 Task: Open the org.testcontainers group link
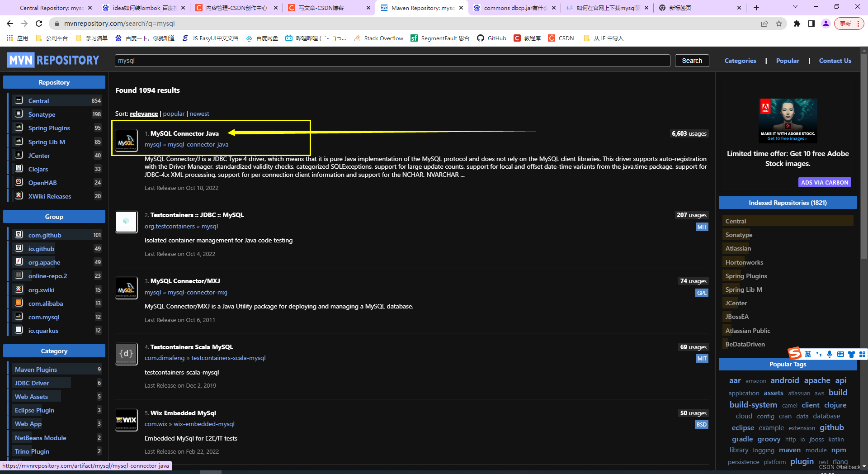pyautogui.click(x=170, y=226)
